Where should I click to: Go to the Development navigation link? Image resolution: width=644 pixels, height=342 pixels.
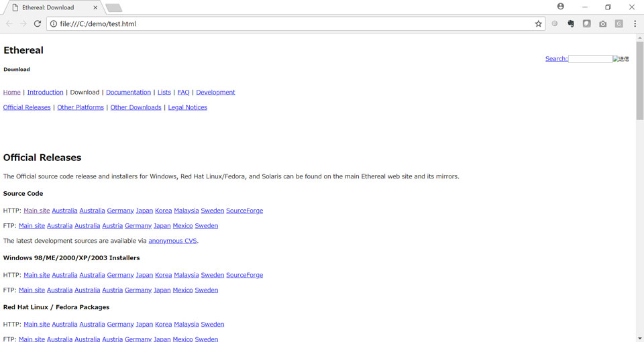215,93
